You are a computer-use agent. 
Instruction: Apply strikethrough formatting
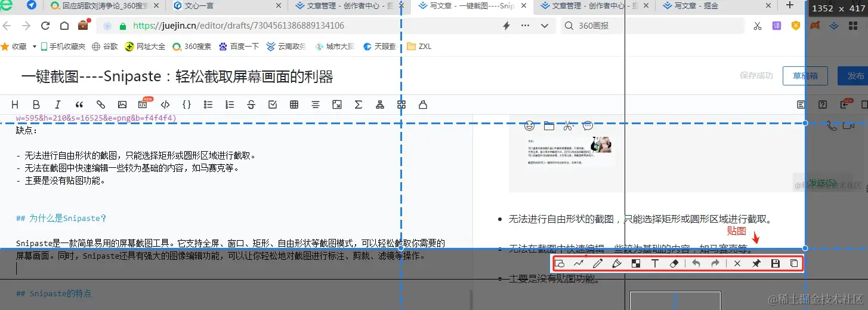(251, 105)
